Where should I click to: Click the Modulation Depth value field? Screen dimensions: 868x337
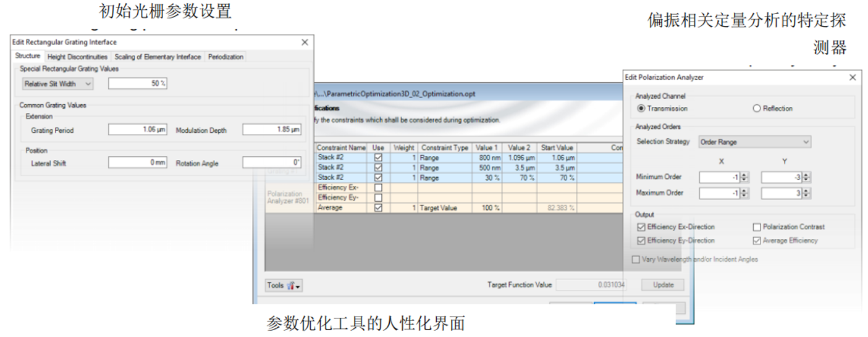click(272, 130)
